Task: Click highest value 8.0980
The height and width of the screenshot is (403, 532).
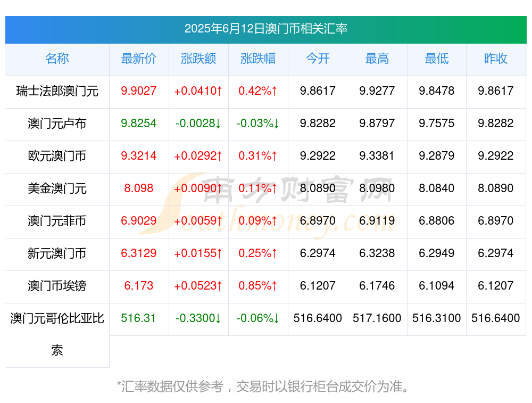Action: (x=377, y=188)
